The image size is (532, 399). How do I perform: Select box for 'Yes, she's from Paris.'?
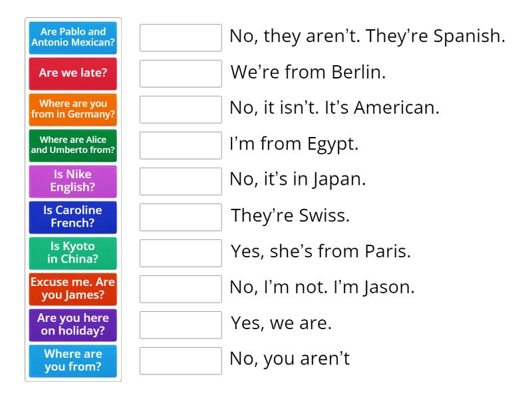[x=181, y=253]
